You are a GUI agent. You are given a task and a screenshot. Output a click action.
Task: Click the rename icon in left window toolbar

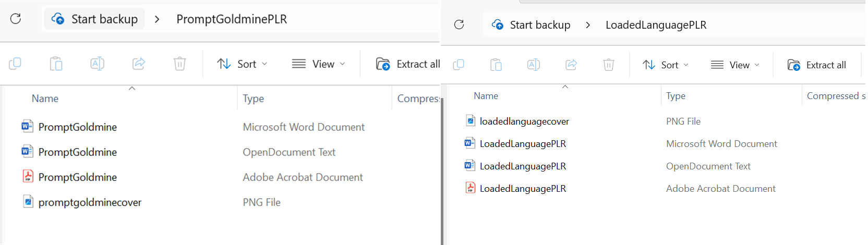coord(97,64)
